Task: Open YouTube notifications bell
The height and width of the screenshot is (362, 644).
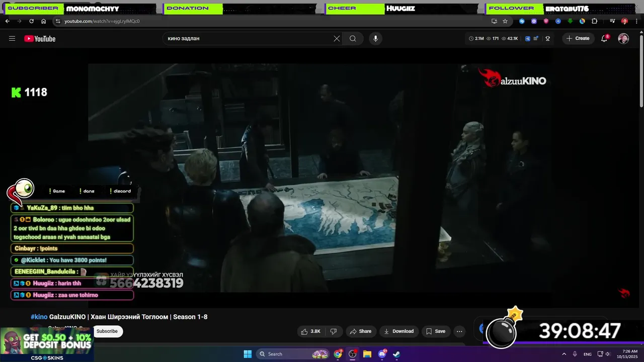Action: click(x=604, y=39)
